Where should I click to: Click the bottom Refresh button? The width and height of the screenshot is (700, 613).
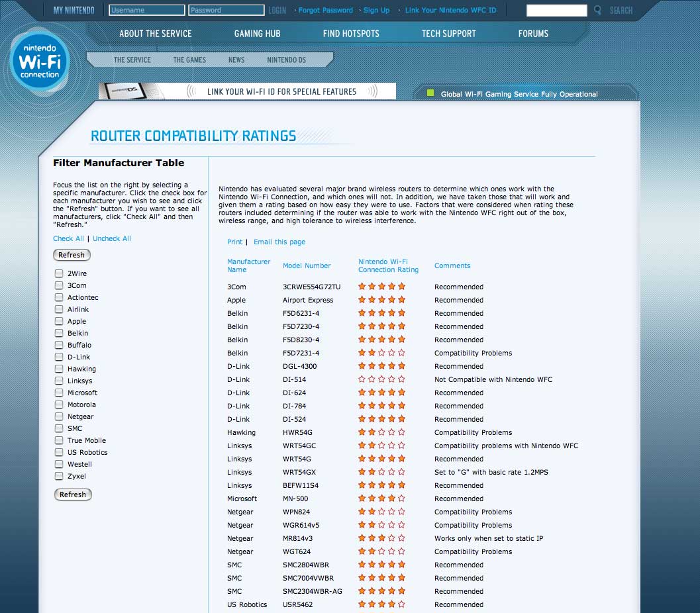click(73, 495)
